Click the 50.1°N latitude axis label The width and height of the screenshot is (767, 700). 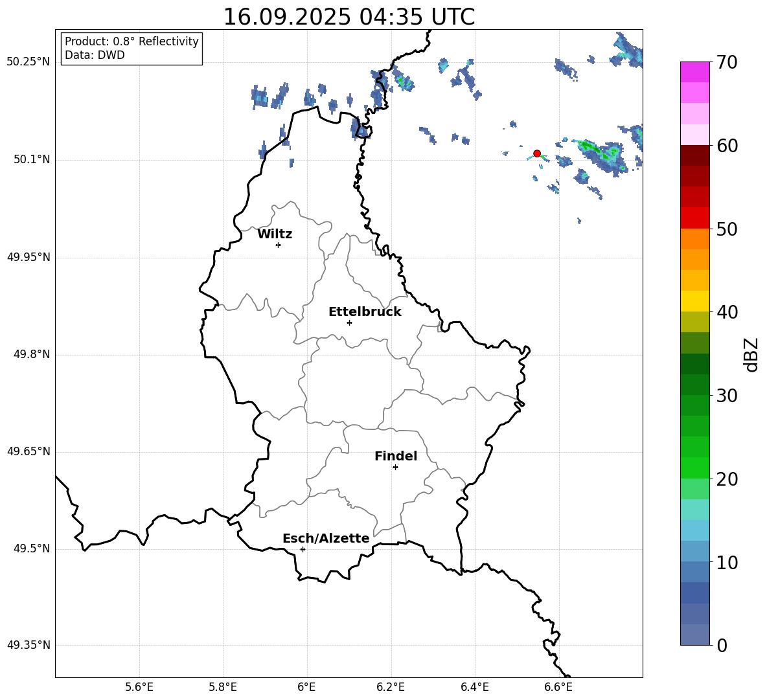29,160
